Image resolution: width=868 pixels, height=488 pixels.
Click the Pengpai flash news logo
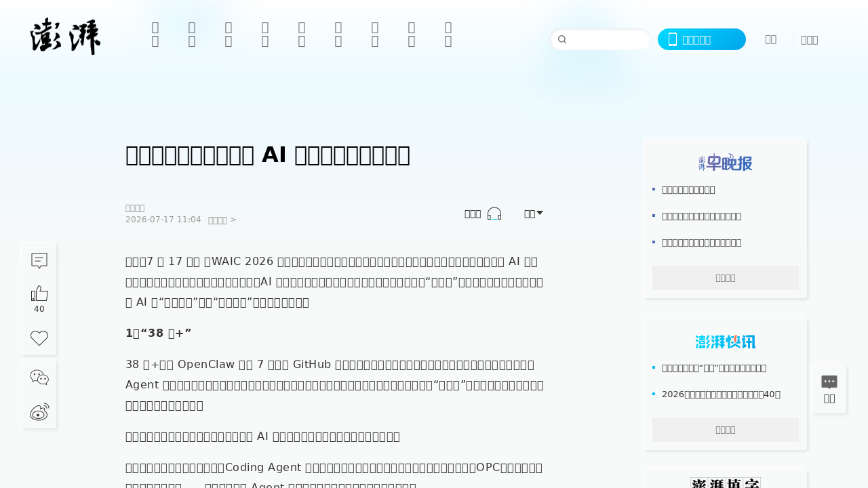(726, 342)
